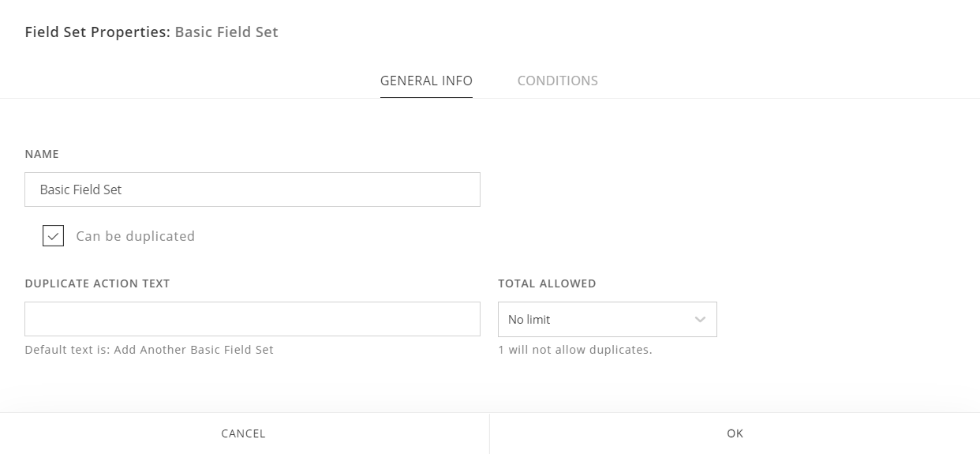Viewport: 980px width, 454px height.
Task: Click the 'Default text is' hint line
Action: (x=149, y=350)
